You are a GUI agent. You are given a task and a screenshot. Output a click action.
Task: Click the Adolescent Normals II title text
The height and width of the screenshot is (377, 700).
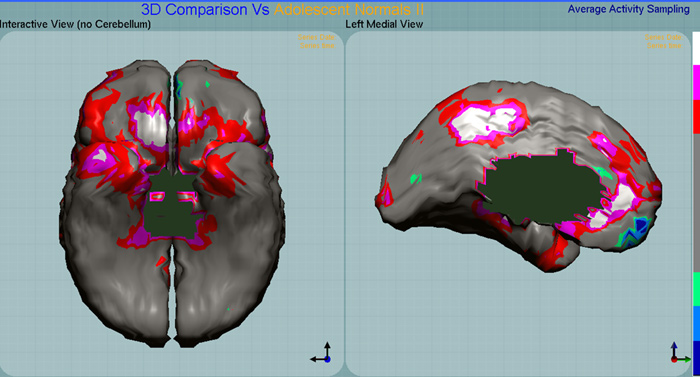pyautogui.click(x=349, y=9)
